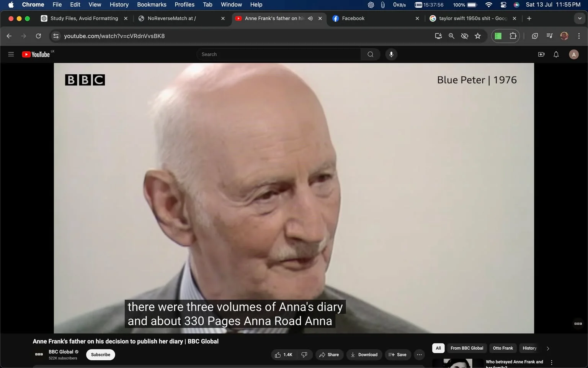Open the Apple menu
Viewport: 588px width, 368px height.
pyautogui.click(x=11, y=5)
